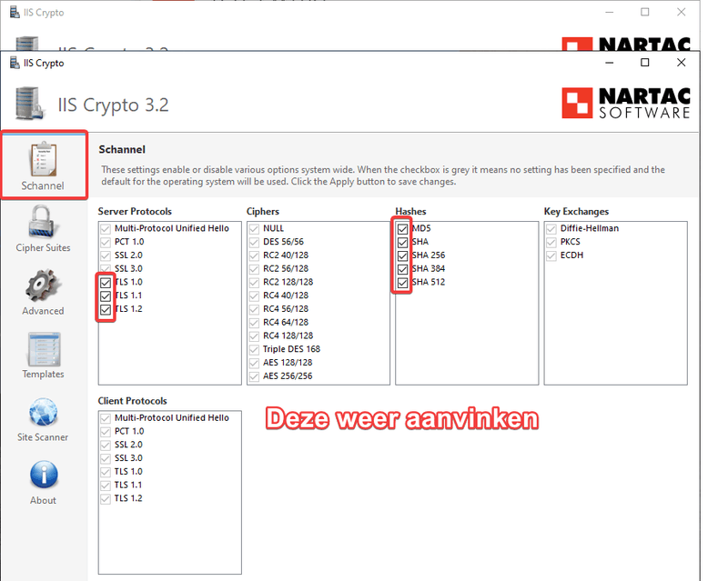Close the front IIS Crypto window
The image size is (728, 581).
[x=681, y=63]
